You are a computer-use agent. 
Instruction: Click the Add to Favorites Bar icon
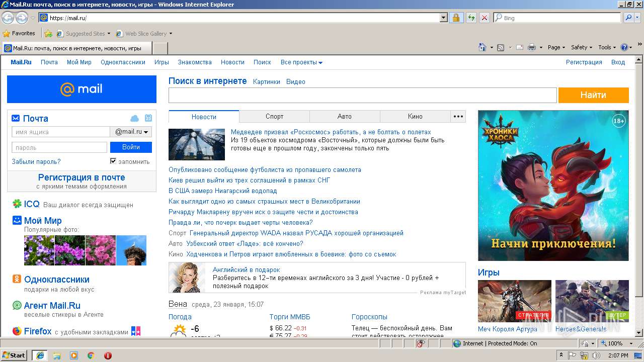pyautogui.click(x=48, y=34)
